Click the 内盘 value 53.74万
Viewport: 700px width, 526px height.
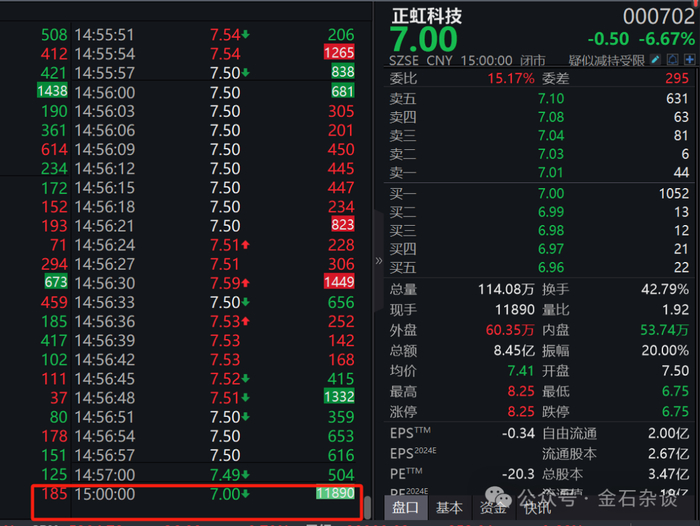point(665,330)
